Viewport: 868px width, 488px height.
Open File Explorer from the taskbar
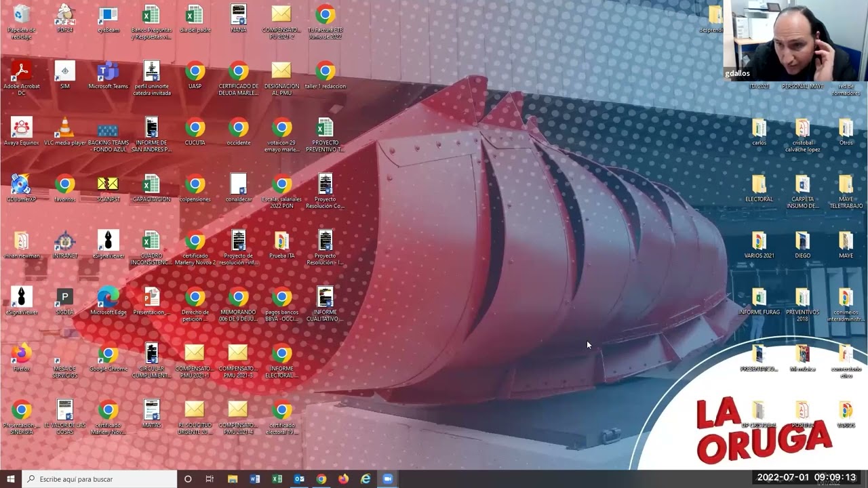click(x=233, y=479)
